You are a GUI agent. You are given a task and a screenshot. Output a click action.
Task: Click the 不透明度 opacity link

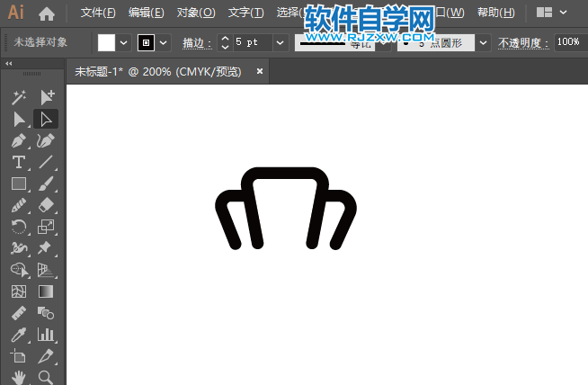tap(523, 43)
